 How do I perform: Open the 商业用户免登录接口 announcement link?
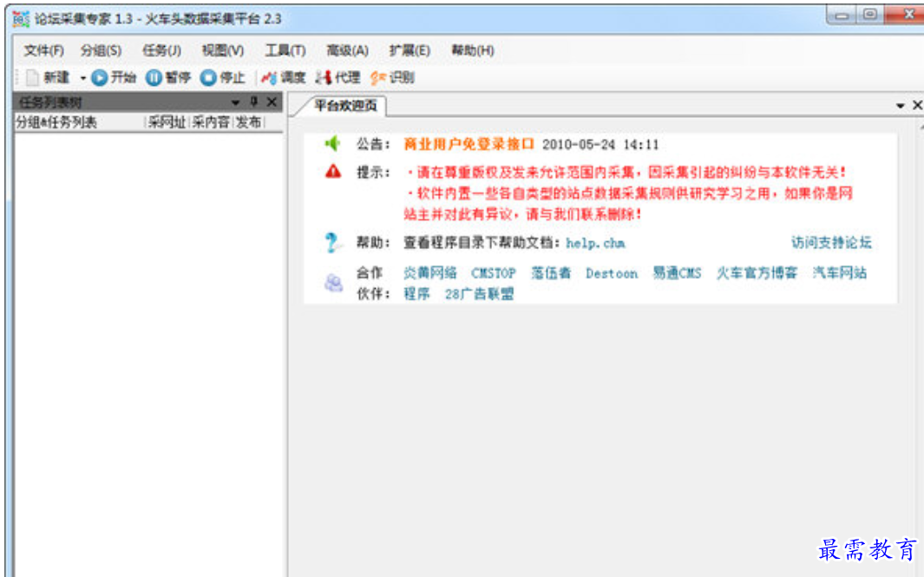469,144
